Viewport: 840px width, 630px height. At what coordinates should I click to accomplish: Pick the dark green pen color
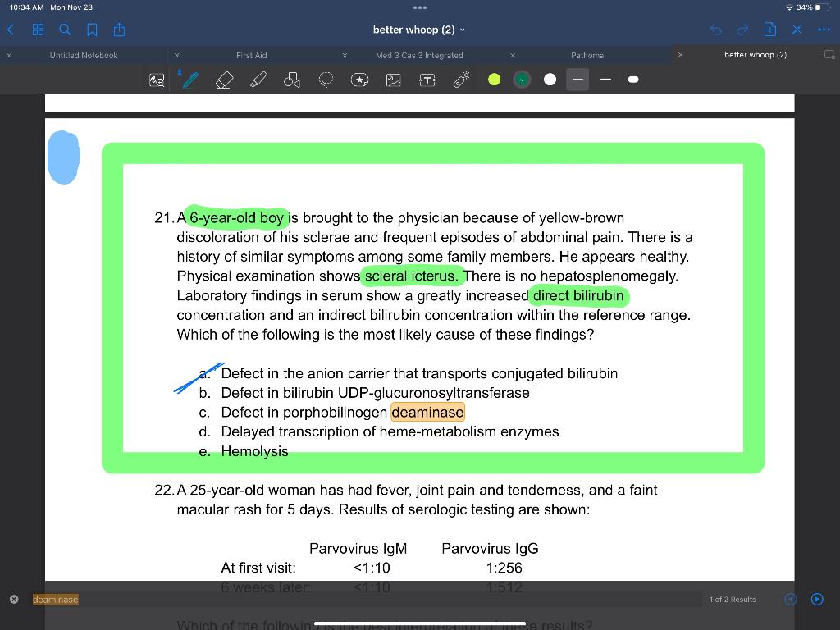pos(522,80)
